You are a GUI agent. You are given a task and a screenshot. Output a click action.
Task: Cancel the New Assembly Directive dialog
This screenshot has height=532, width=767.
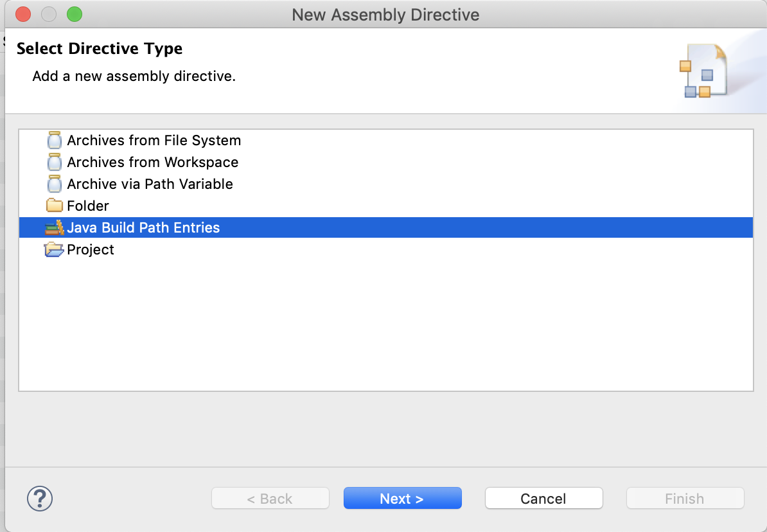click(543, 499)
